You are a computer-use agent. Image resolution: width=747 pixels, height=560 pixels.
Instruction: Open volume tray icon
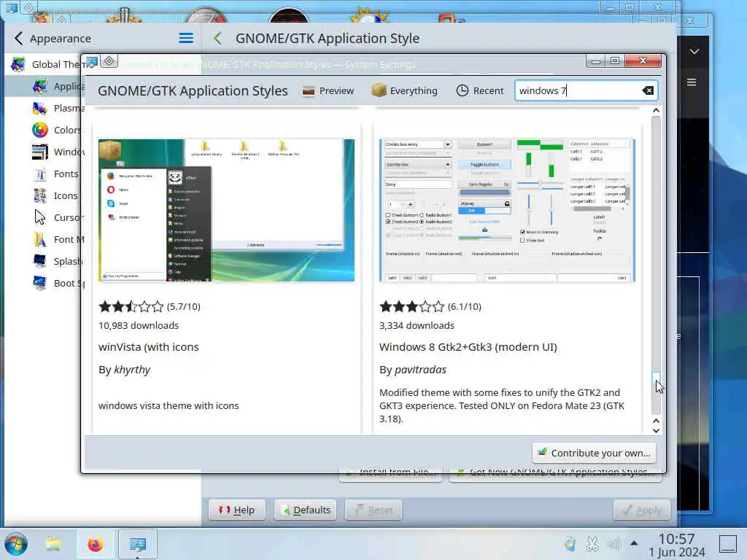click(x=614, y=543)
